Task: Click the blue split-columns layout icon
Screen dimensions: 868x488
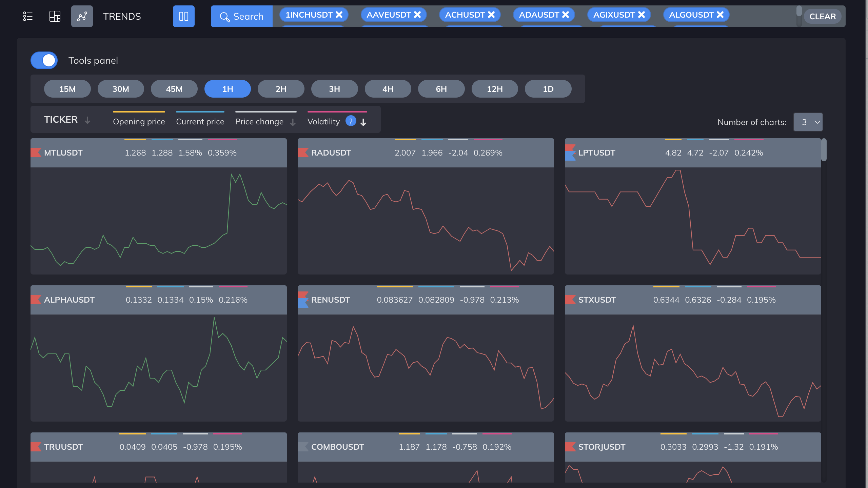Action: coord(184,16)
